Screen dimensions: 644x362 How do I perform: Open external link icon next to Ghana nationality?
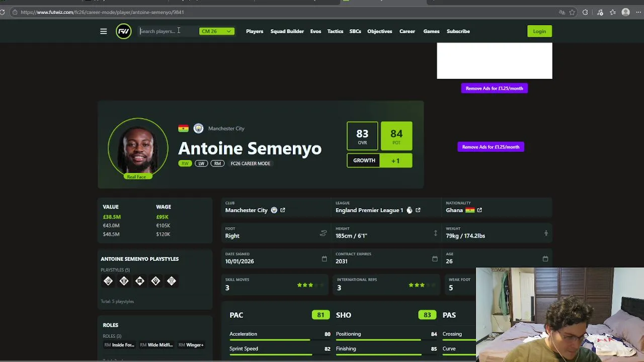click(479, 210)
